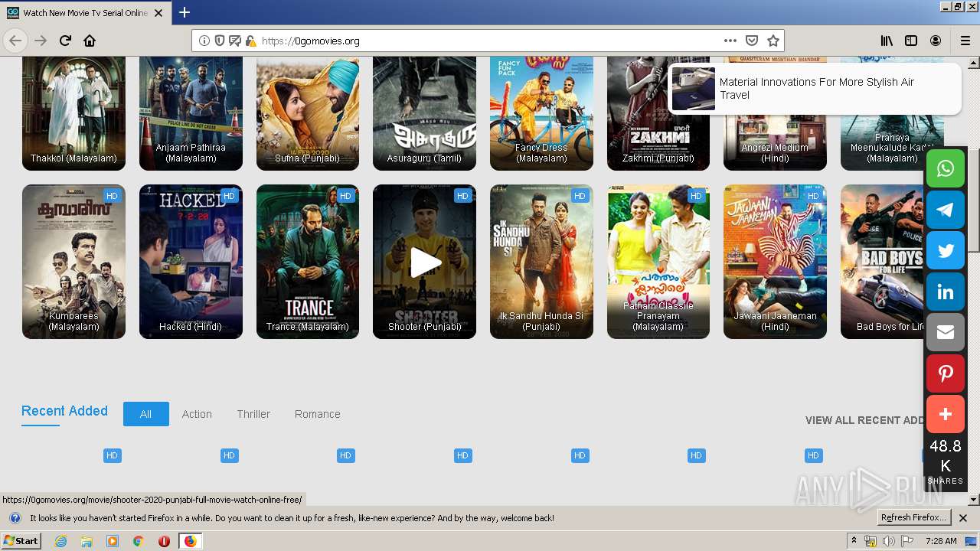Bookmark this page with star
Image resolution: width=980 pixels, height=551 pixels.
(x=773, y=41)
